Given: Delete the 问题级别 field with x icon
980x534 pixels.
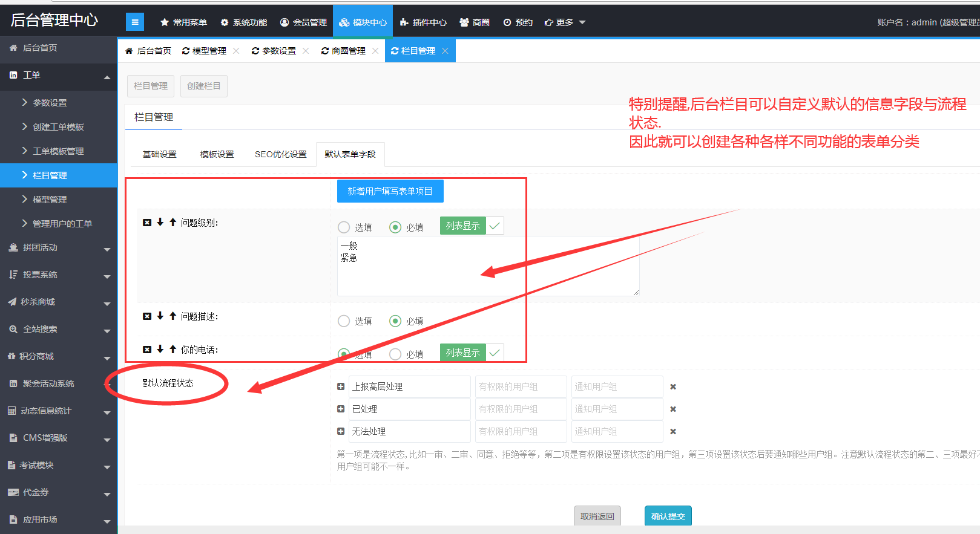Looking at the screenshot, I should click(147, 223).
